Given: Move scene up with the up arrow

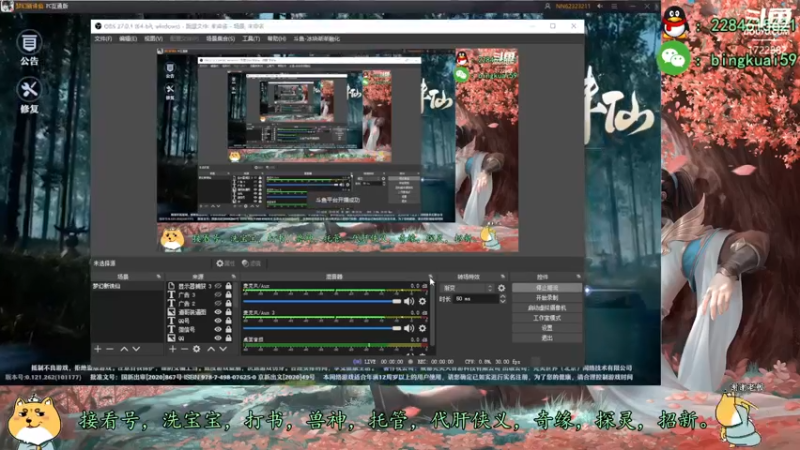Looking at the screenshot, I should [124, 349].
